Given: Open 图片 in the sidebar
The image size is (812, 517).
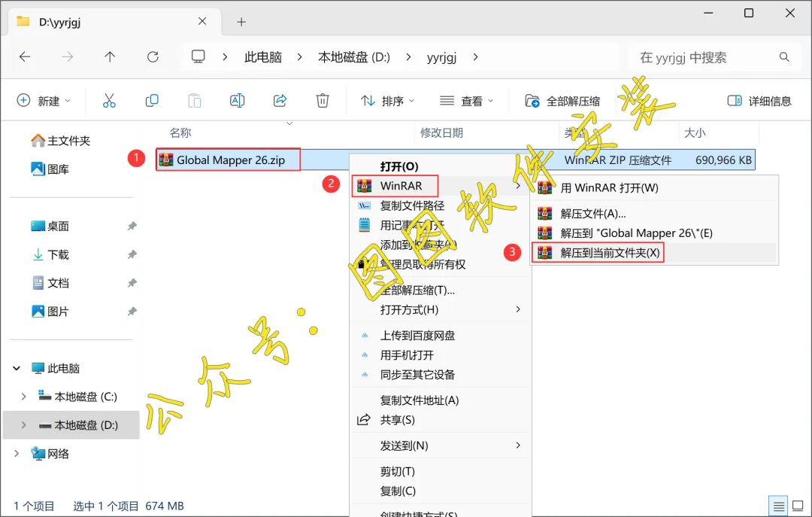Looking at the screenshot, I should [50, 312].
